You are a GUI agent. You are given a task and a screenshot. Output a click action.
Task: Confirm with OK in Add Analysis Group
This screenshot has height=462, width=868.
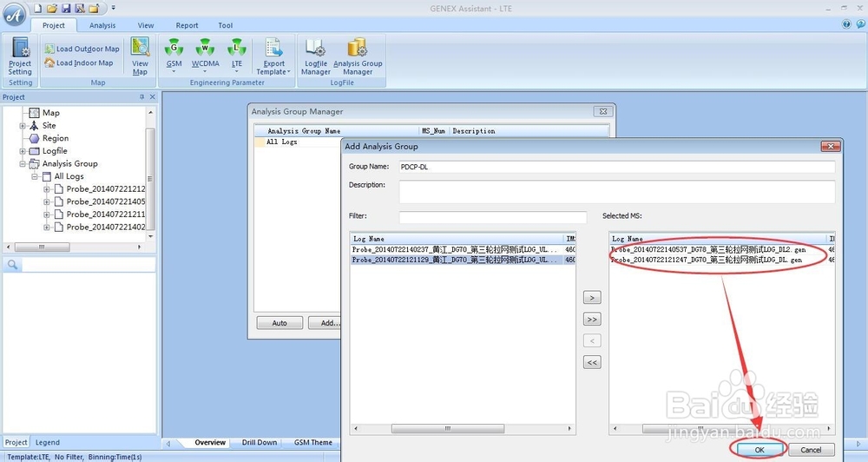coord(759,450)
